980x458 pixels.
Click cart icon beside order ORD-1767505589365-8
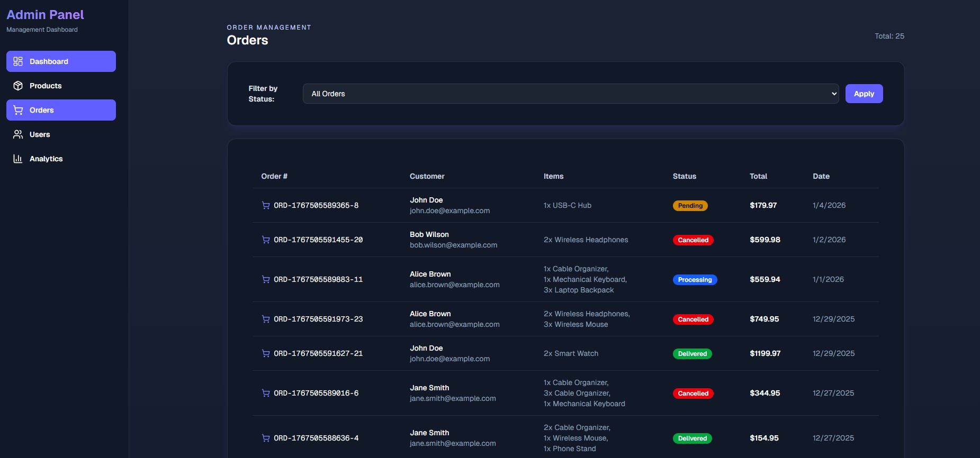tap(266, 205)
